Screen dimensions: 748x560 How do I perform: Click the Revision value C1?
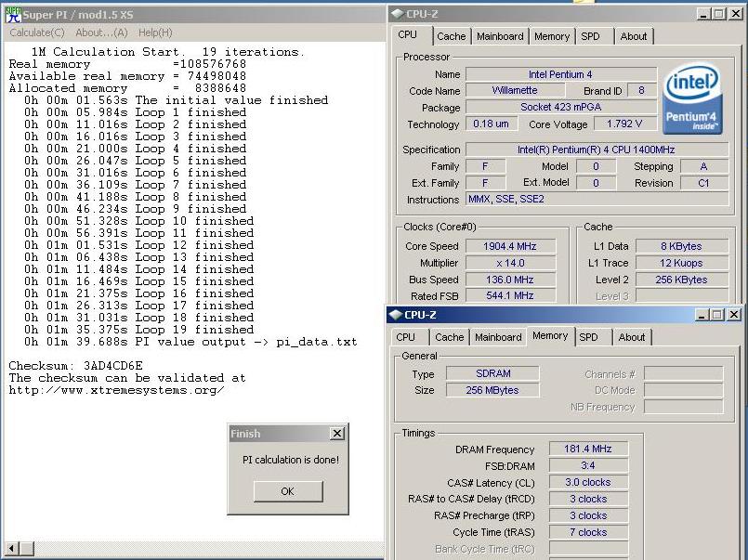tap(704, 183)
